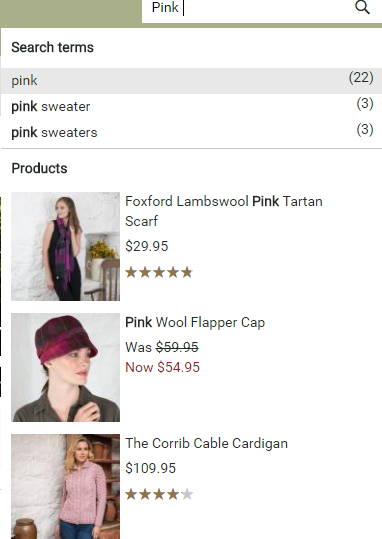Screen dimensions: 382x539
Task: Open the Pink Wool Flapper Cap image
Action: (x=65, y=367)
